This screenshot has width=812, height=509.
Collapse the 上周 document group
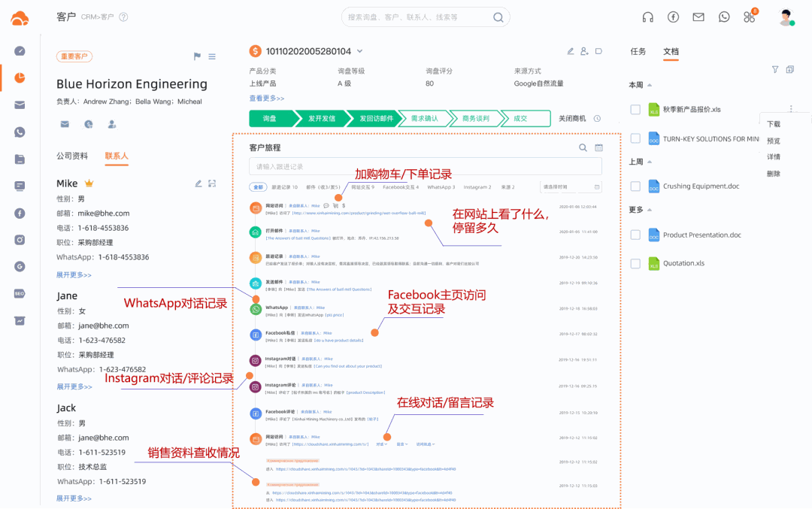pyautogui.click(x=650, y=162)
